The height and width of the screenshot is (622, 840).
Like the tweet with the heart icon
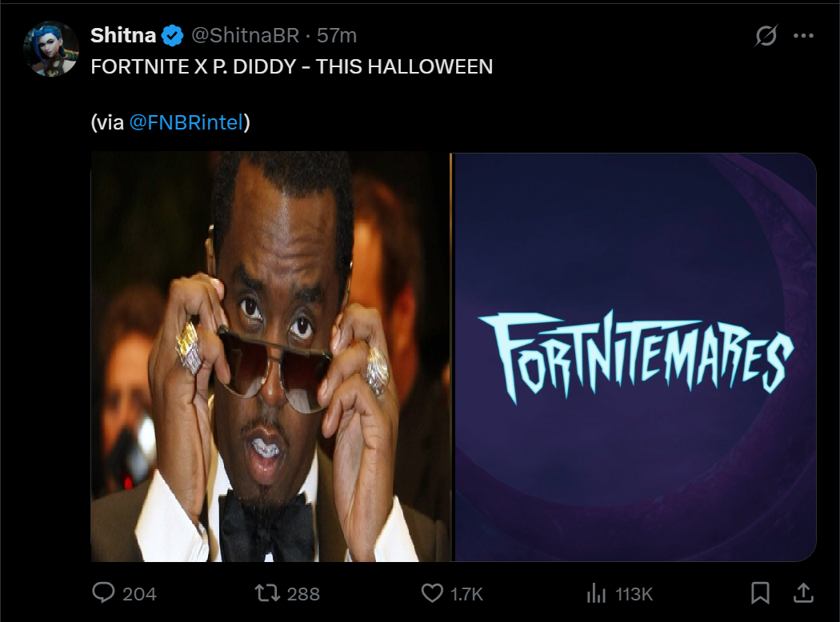(432, 593)
